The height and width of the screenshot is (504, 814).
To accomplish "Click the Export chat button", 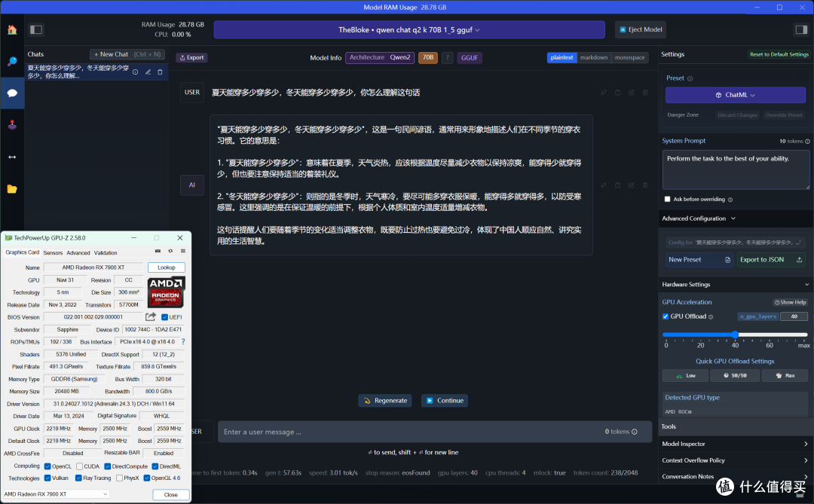I will 191,57.
